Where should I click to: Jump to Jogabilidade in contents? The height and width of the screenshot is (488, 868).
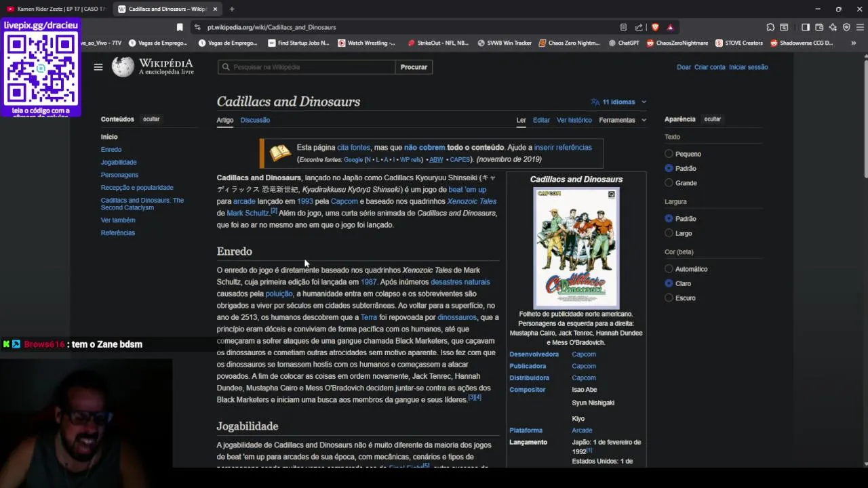[x=119, y=162]
